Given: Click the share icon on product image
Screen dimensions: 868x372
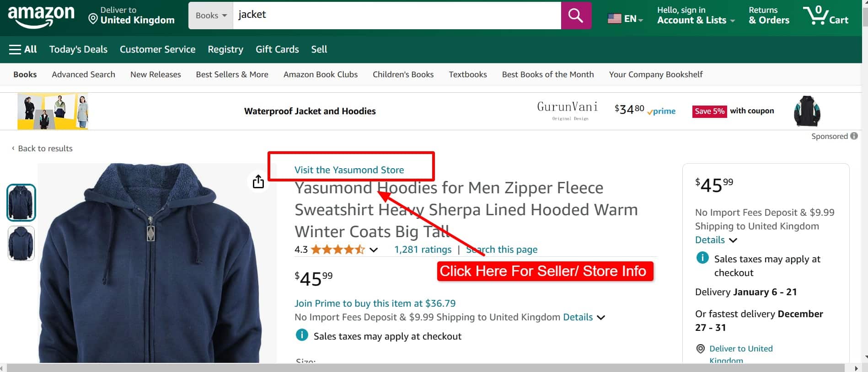Looking at the screenshot, I should coord(258,181).
